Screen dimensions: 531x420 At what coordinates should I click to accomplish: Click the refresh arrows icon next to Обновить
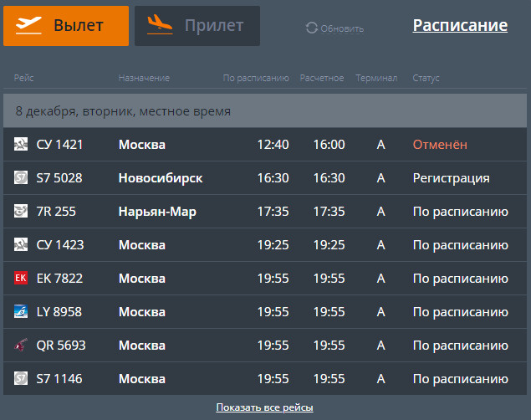[x=312, y=28]
